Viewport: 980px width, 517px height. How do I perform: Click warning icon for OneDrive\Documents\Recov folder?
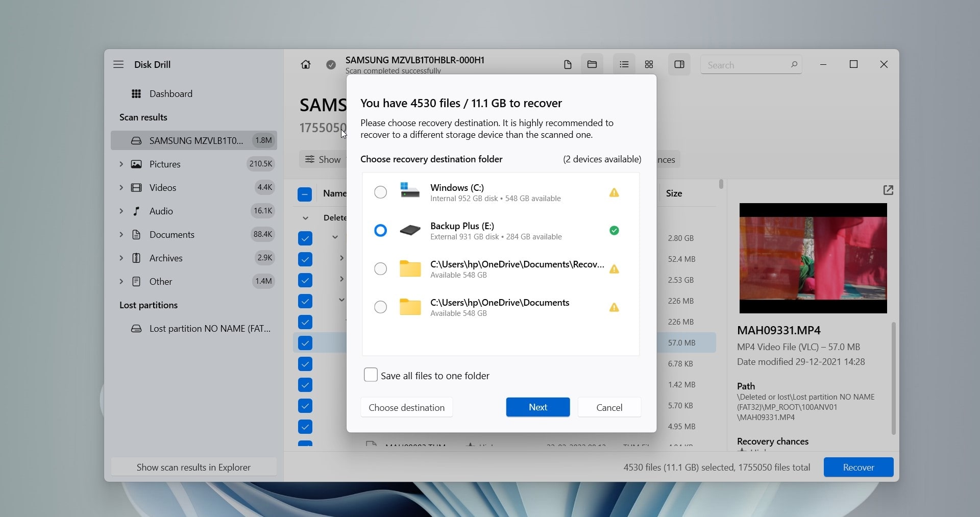click(614, 269)
